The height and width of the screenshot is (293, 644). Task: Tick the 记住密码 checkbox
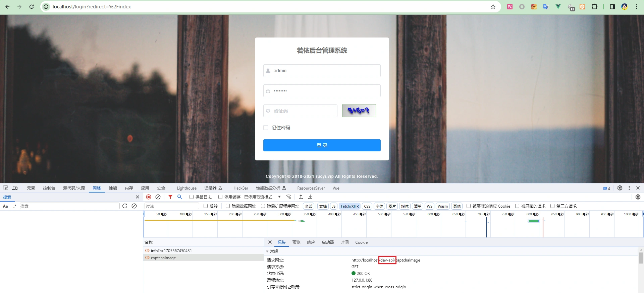click(x=266, y=128)
